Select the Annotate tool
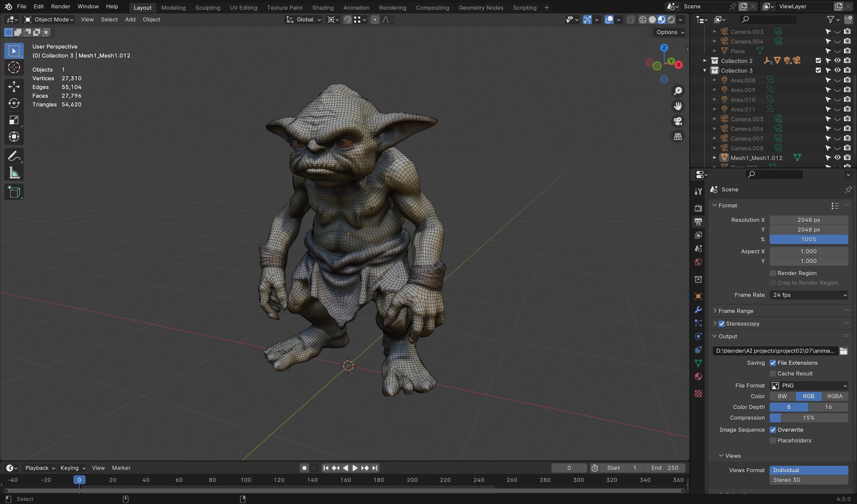 14,156
